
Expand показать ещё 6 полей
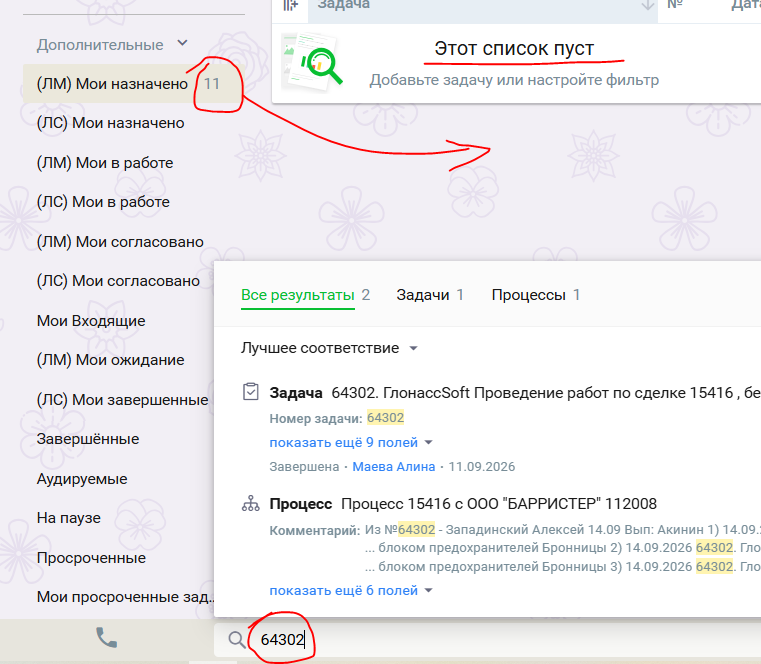350,591
